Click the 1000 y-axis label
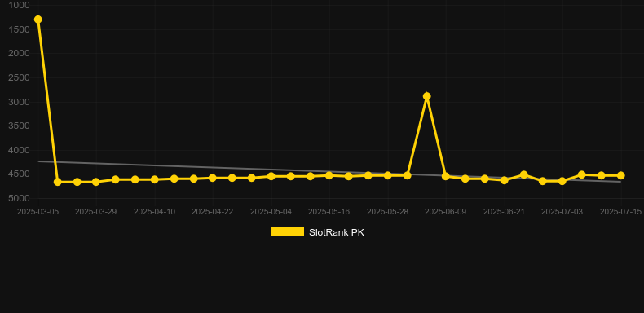This screenshot has width=644, height=313. click(x=19, y=5)
